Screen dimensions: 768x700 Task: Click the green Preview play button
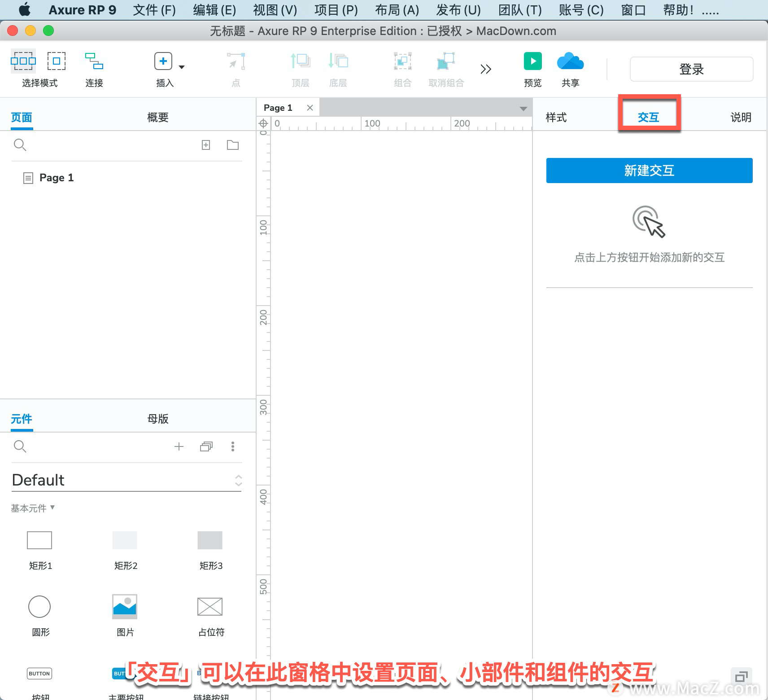[x=533, y=61]
